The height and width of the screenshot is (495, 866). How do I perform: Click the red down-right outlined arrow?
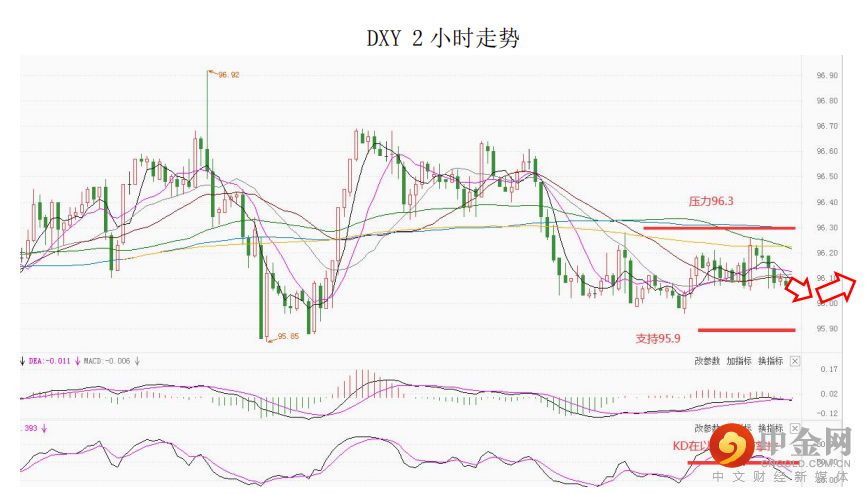[799, 289]
